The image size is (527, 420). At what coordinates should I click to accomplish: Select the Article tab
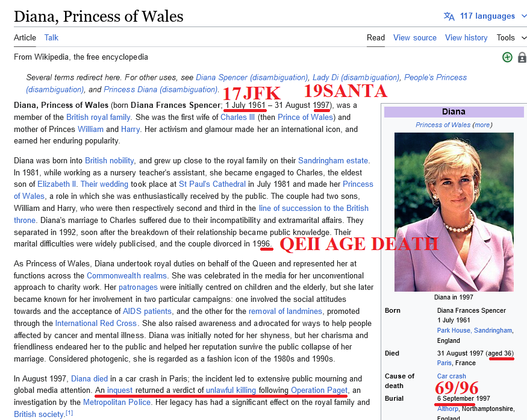point(25,37)
